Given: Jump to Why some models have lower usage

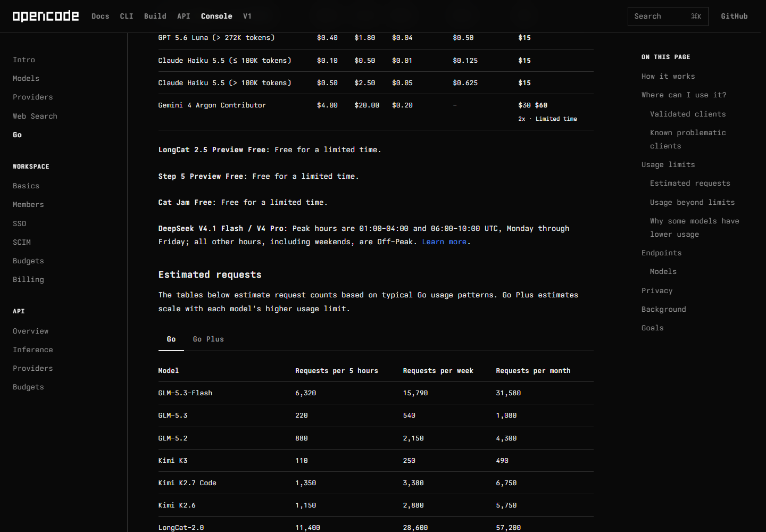Looking at the screenshot, I should tap(694, 227).
